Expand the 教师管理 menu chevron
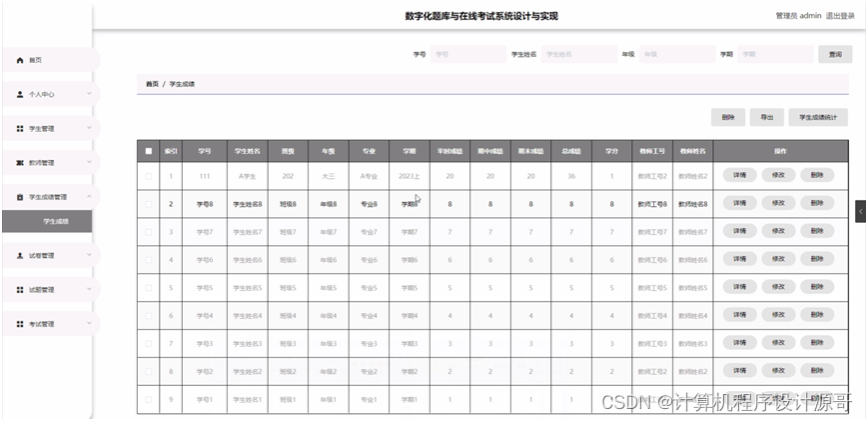 [89, 162]
